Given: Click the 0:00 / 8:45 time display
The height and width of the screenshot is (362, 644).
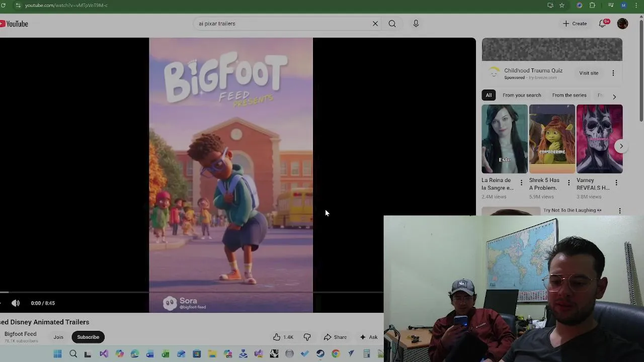Looking at the screenshot, I should (x=43, y=303).
